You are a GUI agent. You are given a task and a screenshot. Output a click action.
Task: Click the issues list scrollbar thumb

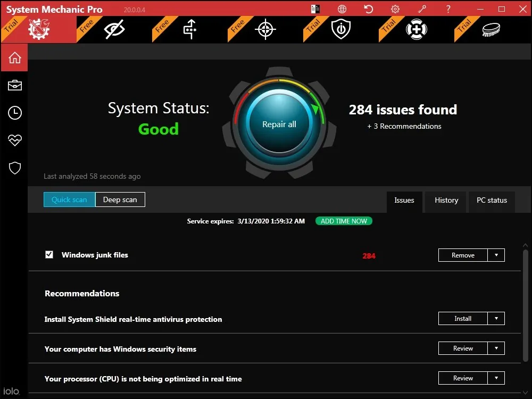click(525, 306)
